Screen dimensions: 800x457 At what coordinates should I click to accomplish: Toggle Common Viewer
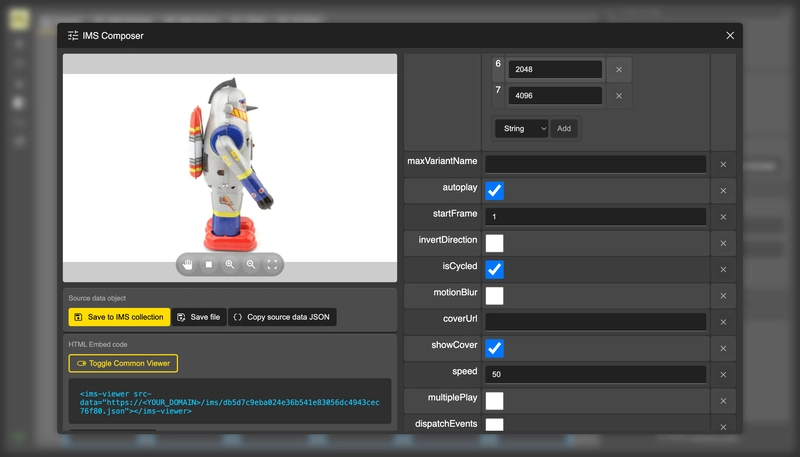(123, 363)
